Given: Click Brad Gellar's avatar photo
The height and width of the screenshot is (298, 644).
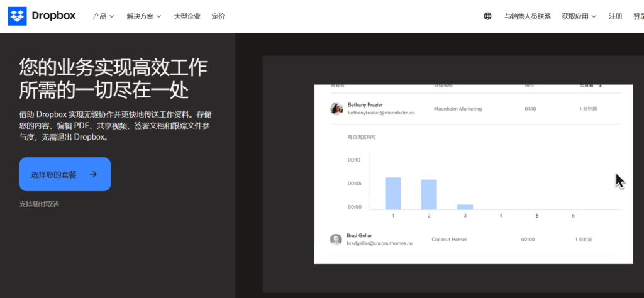Looking at the screenshot, I should pyautogui.click(x=336, y=240).
